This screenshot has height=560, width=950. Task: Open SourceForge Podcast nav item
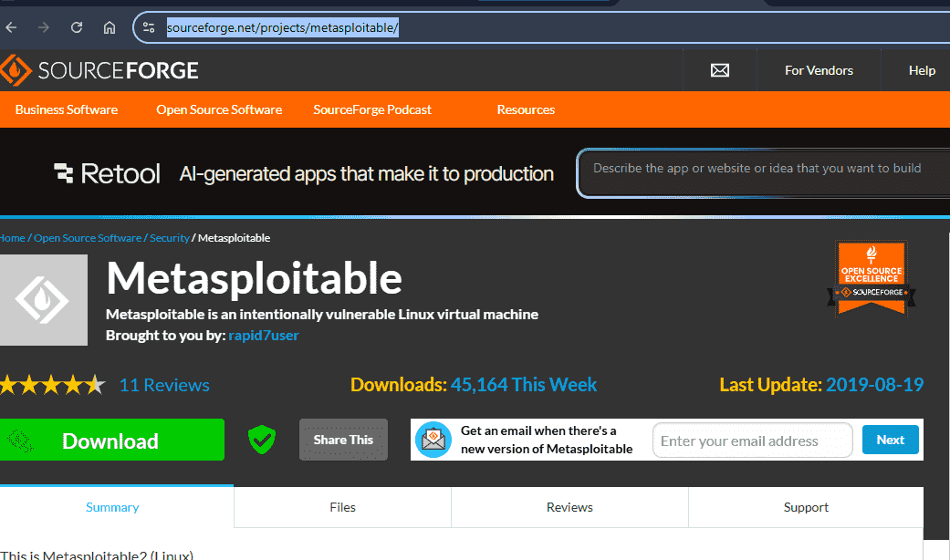click(x=372, y=109)
